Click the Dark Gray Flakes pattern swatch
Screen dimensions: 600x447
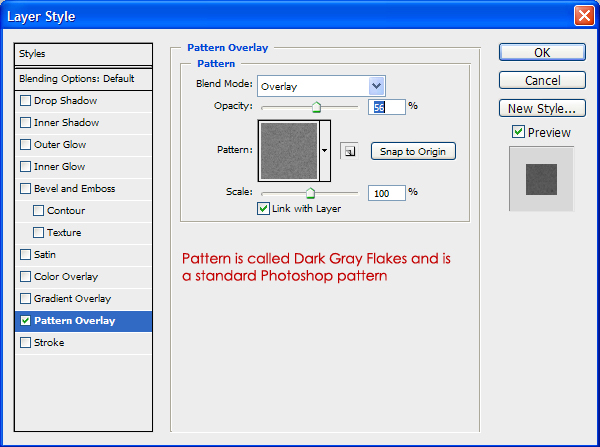(289, 151)
